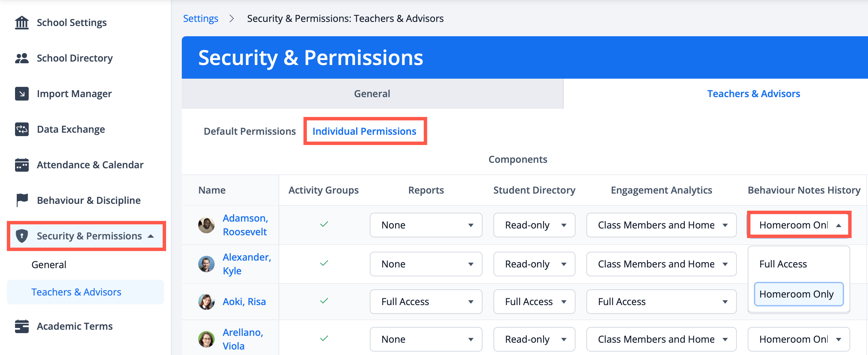Click the Behaviour & Discipline flag icon
The width and height of the screenshot is (868, 355).
coord(22,200)
